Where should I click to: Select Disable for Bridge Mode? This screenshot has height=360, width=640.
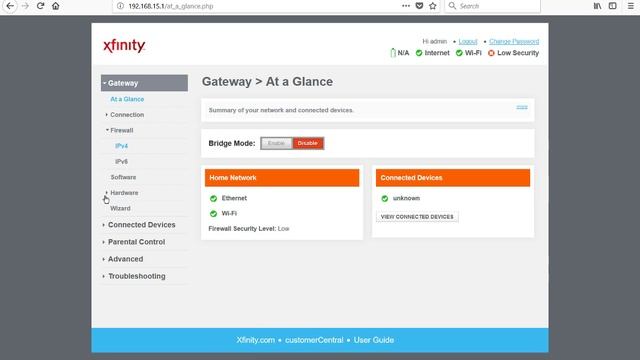coord(308,143)
